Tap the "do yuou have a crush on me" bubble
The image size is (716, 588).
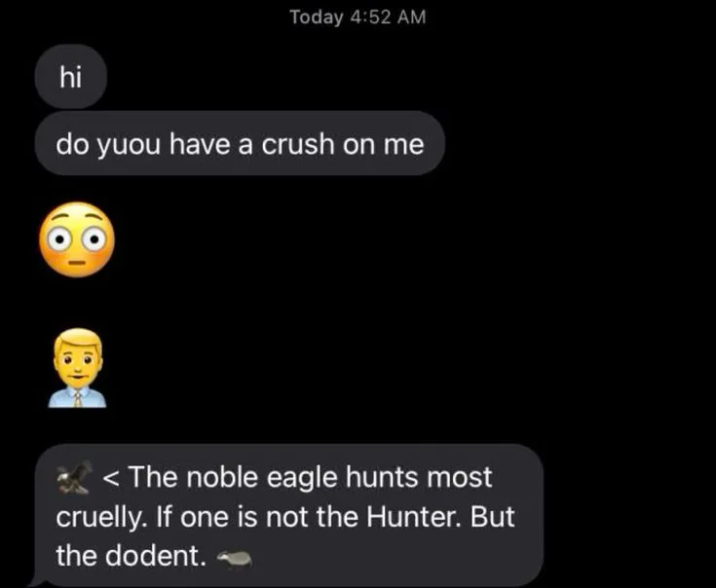(240, 143)
